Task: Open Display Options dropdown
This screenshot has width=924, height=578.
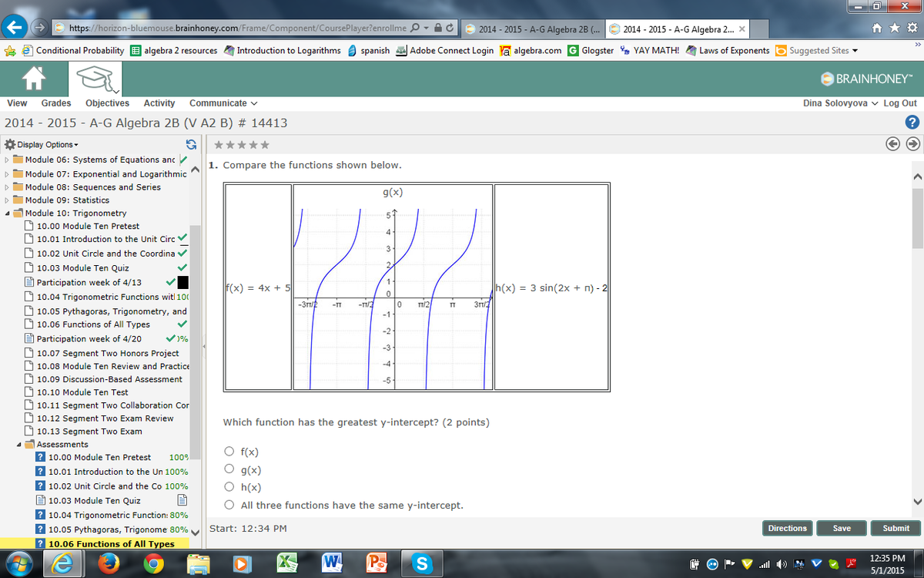Action: coord(41,145)
